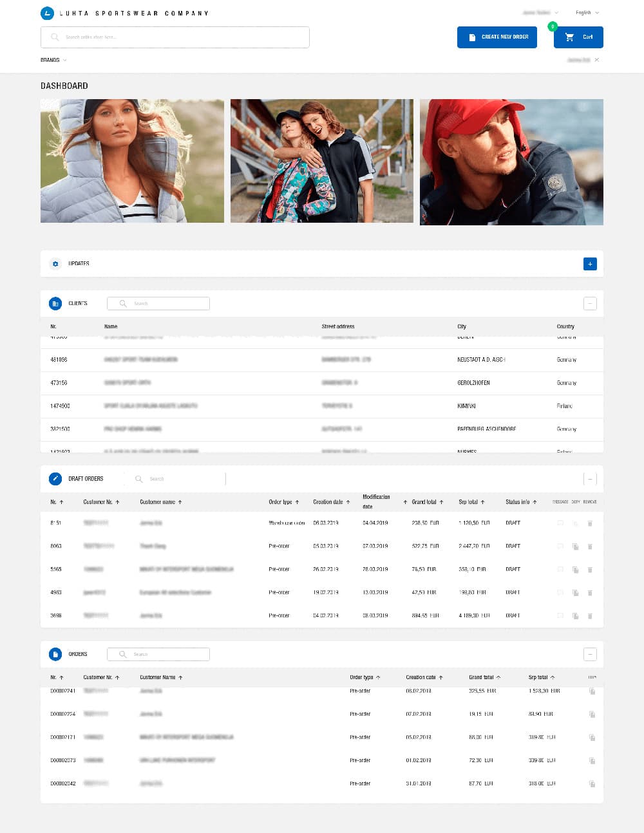
Task: Click the Updates gear icon
Action: (55, 264)
